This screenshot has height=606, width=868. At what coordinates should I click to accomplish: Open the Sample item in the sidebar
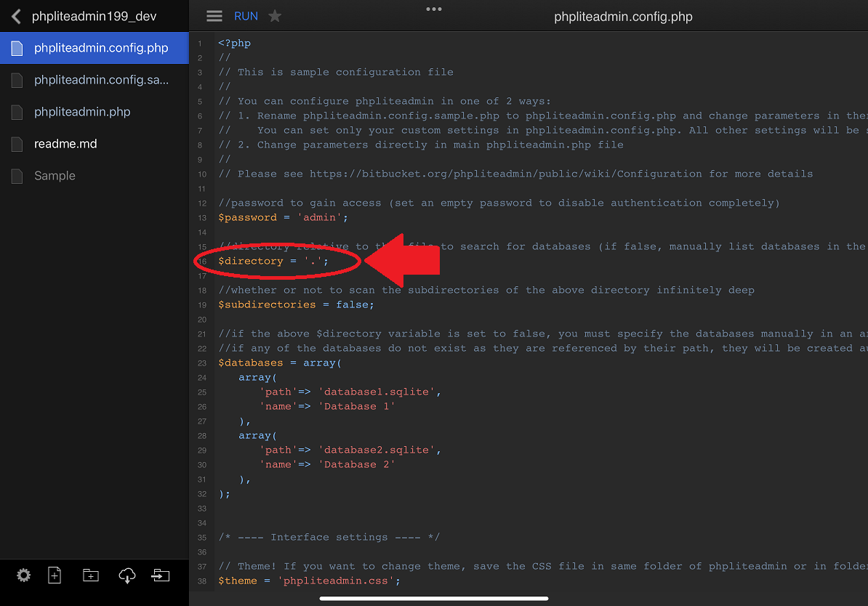[94, 176]
